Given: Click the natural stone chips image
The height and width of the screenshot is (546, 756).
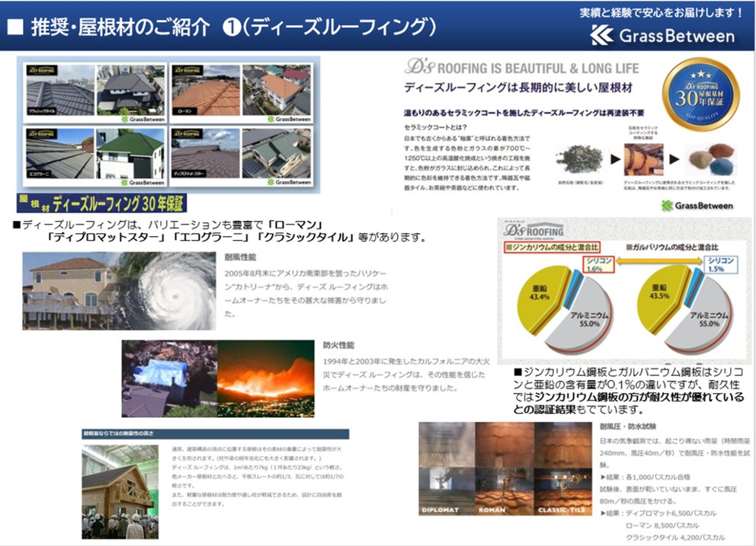Looking at the screenshot, I should point(580,159).
